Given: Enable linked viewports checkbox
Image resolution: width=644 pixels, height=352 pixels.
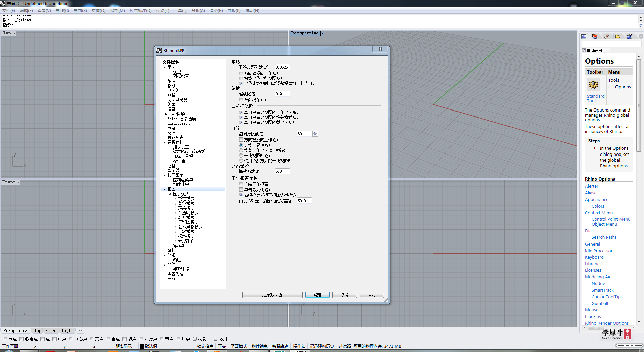Looking at the screenshot, I should point(241,184).
